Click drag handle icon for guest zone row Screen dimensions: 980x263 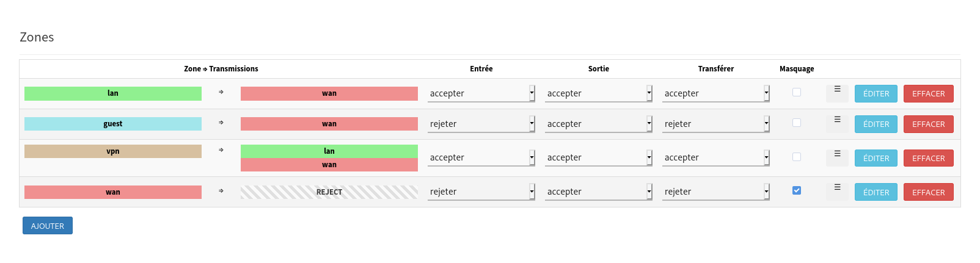point(837,123)
